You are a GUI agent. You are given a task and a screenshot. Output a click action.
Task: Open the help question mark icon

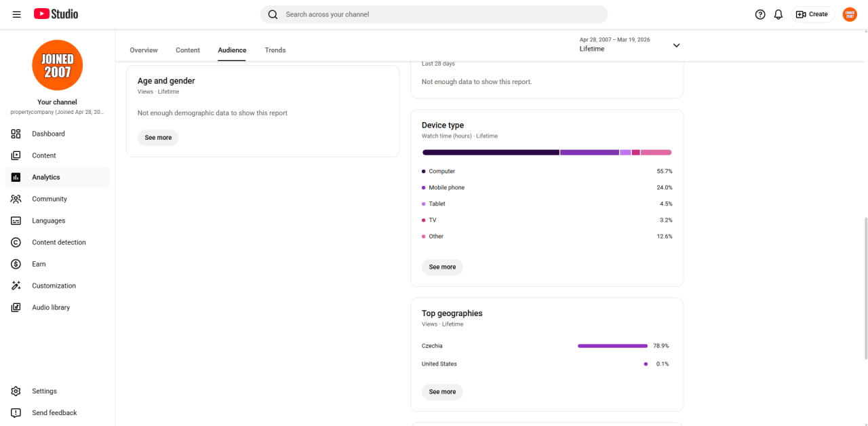760,14
